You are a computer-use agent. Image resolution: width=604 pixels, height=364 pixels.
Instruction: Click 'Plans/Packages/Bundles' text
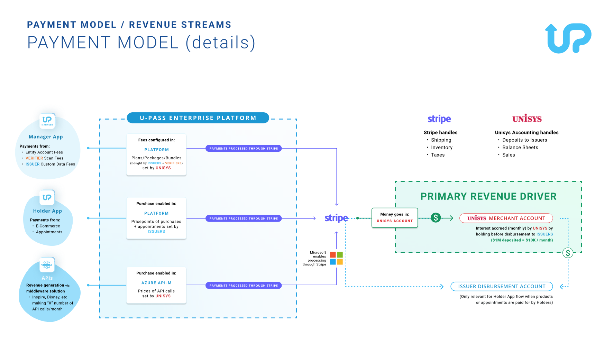coord(156,158)
